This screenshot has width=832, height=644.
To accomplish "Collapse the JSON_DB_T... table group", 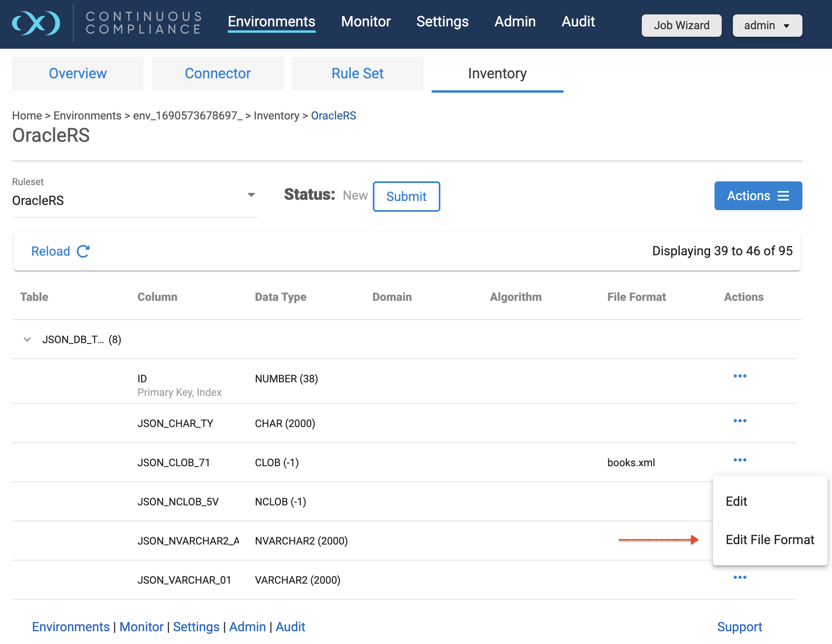I will coord(27,340).
